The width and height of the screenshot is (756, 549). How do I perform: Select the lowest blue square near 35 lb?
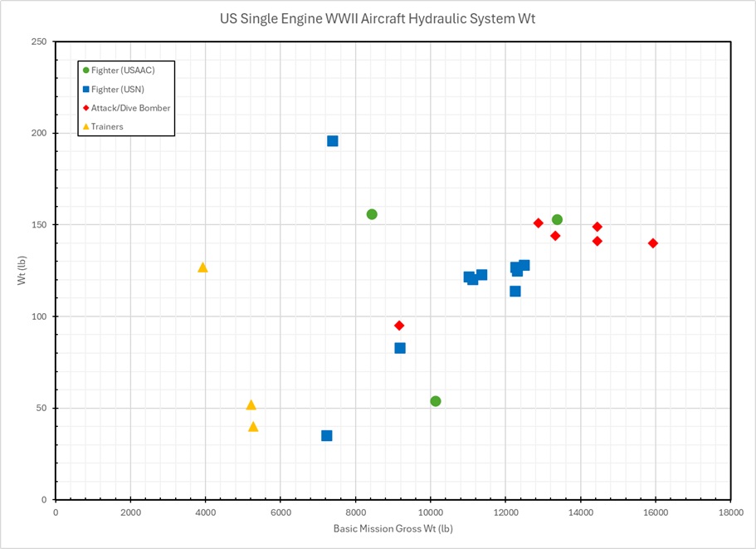[327, 436]
